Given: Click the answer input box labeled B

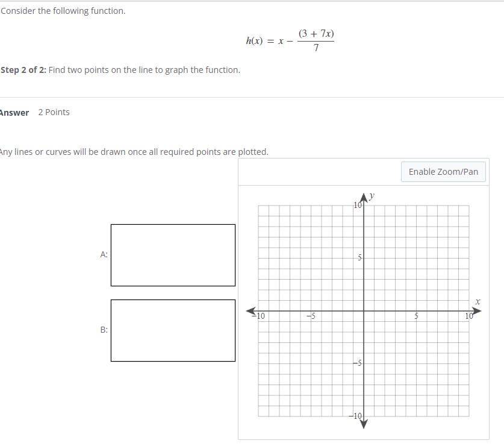Looking at the screenshot, I should 172,330.
